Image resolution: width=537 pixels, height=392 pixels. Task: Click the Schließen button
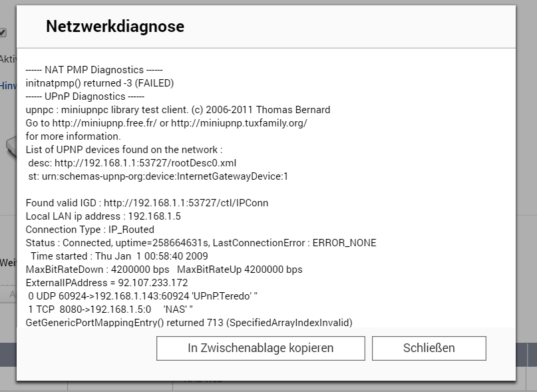[429, 348]
